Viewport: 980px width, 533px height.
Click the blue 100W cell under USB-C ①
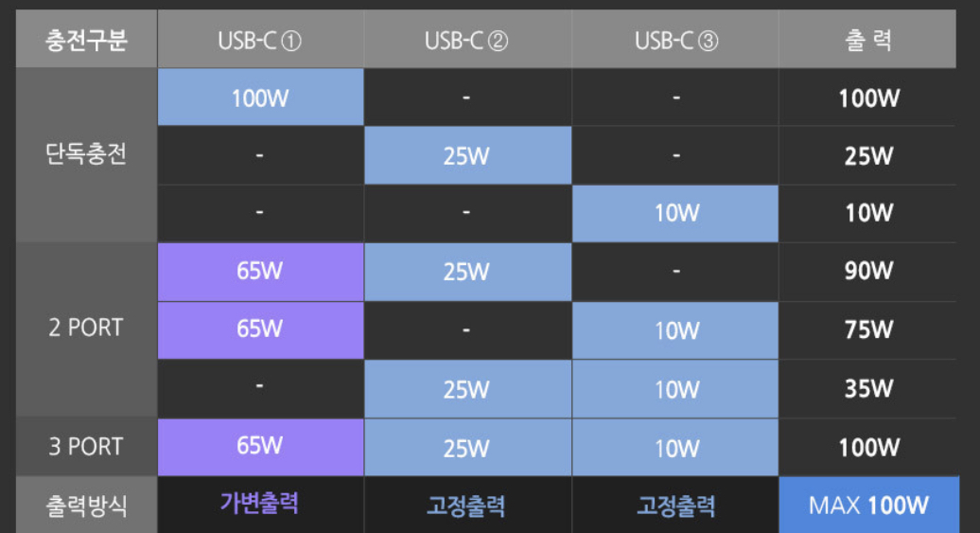[260, 98]
